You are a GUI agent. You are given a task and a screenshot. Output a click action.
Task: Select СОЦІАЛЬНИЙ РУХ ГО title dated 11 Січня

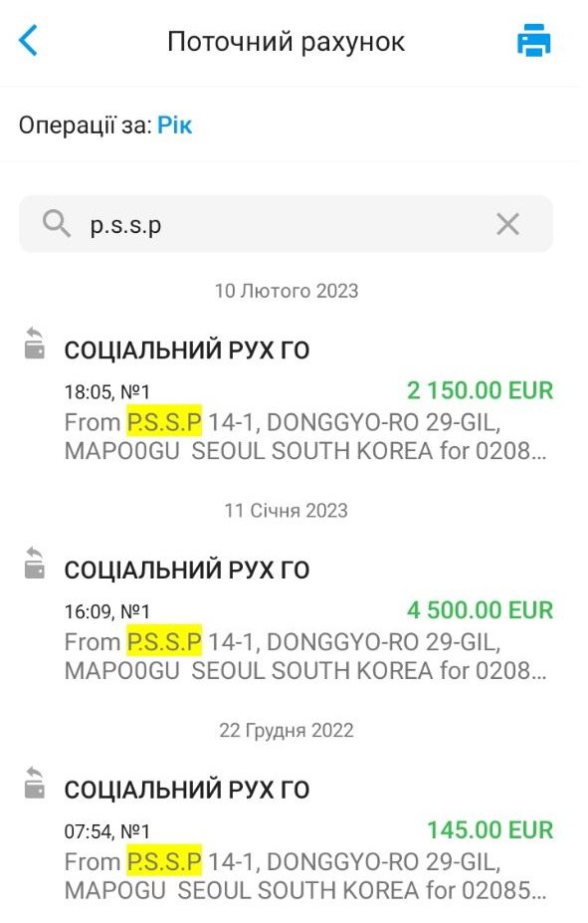(x=187, y=570)
